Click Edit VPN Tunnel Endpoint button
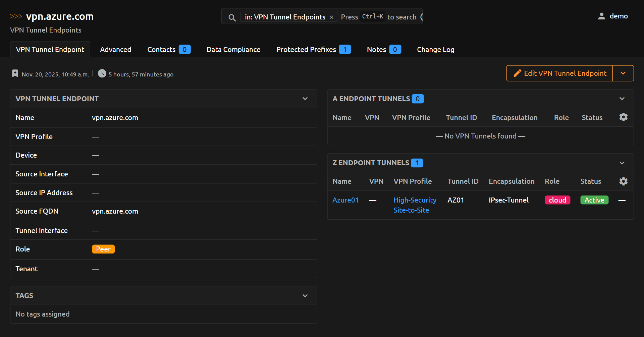 tap(559, 73)
